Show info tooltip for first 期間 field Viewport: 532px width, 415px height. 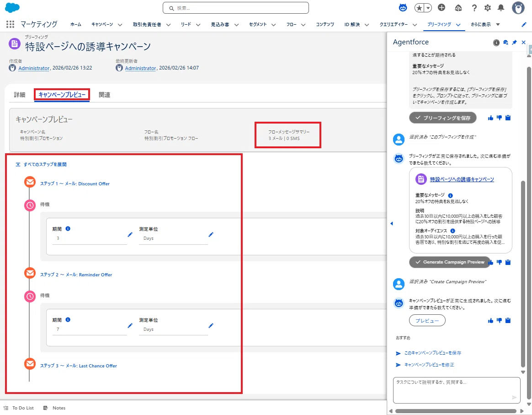coord(68,229)
